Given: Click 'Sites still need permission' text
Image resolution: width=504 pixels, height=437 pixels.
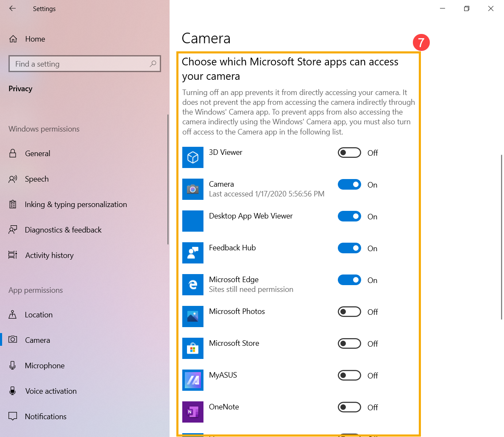Looking at the screenshot, I should [x=251, y=289].
